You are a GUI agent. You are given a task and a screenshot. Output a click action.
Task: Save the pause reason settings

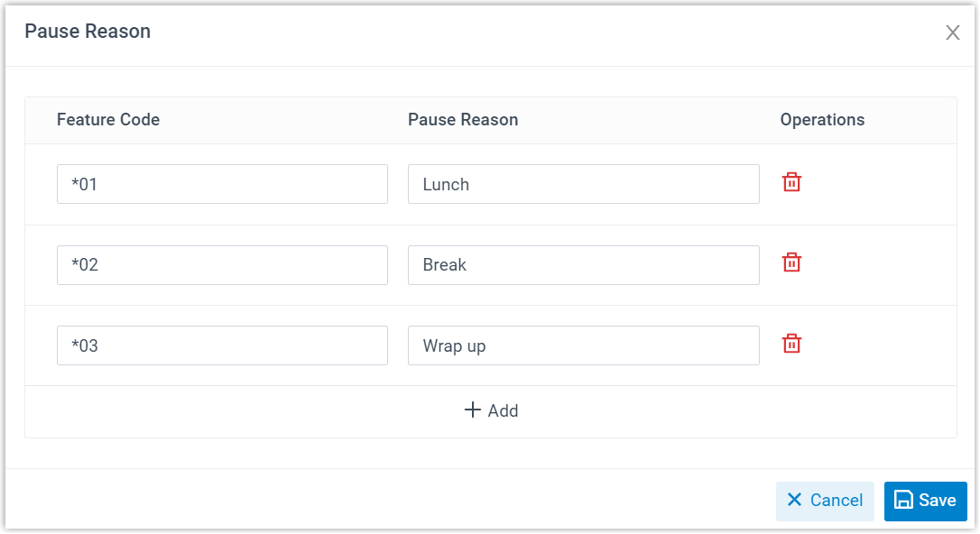click(x=926, y=501)
